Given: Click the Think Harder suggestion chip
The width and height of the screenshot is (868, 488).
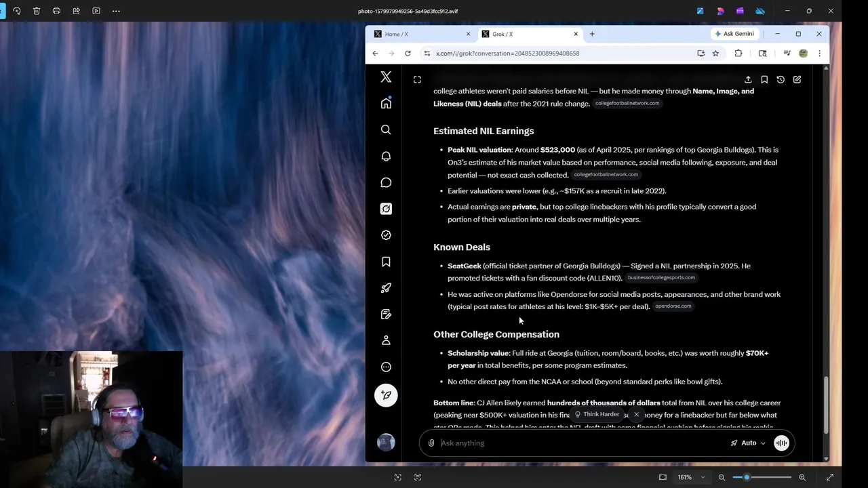Looking at the screenshot, I should pyautogui.click(x=597, y=414).
